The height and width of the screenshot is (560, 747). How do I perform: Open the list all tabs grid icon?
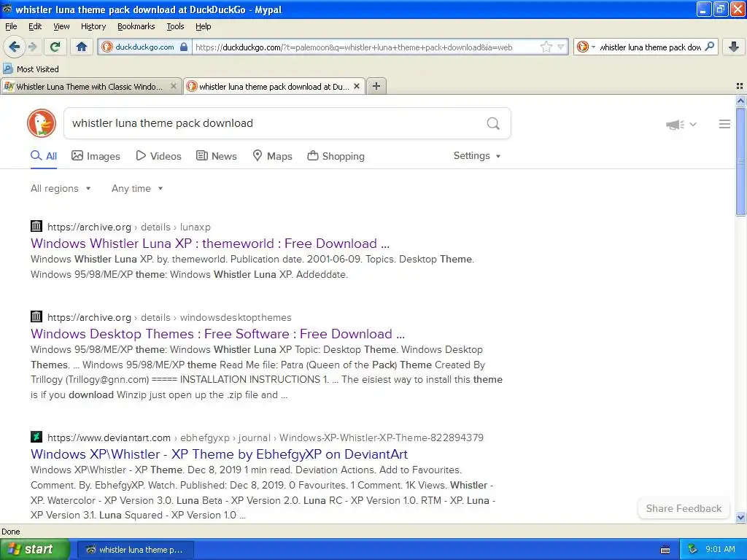coord(740,86)
